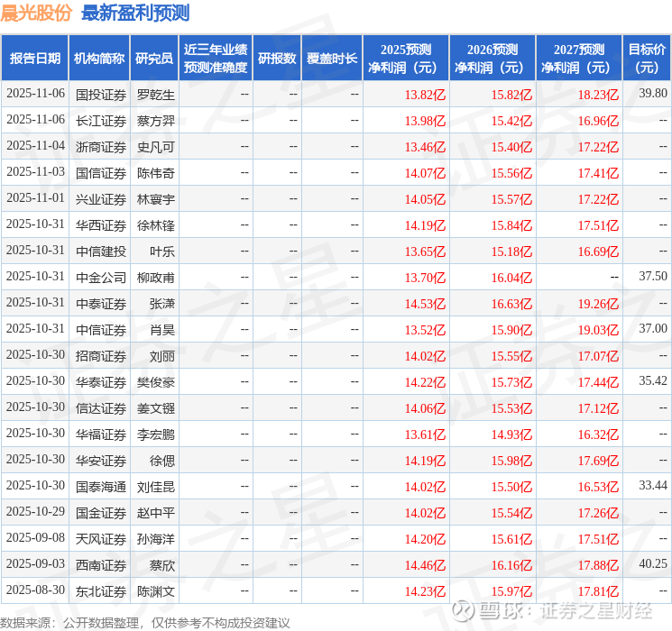
Task: Click the 研究员 column header
Action: (x=154, y=58)
